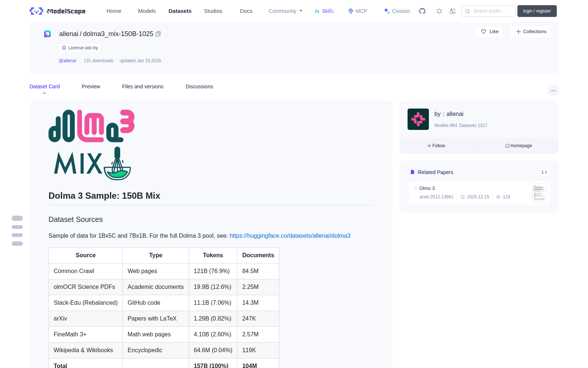The width and height of the screenshot is (588, 368).
Task: Click the dataset avatar icon beside allenai
Action: (47, 34)
